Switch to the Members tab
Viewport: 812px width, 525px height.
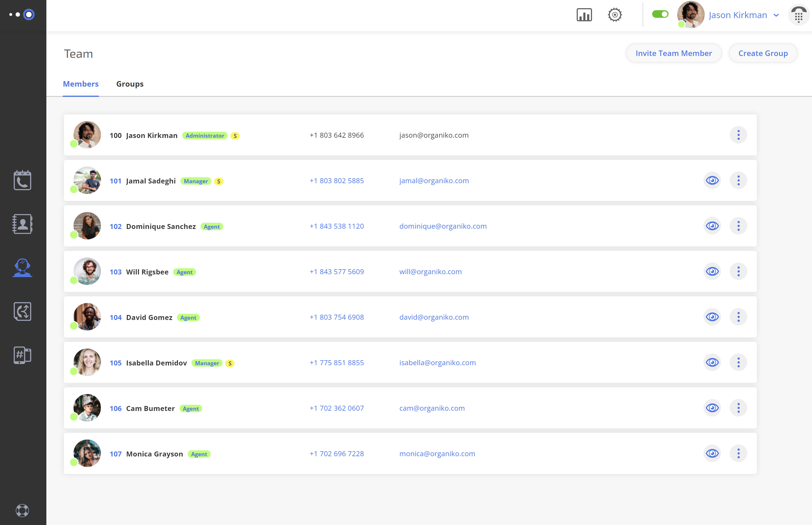(x=81, y=84)
